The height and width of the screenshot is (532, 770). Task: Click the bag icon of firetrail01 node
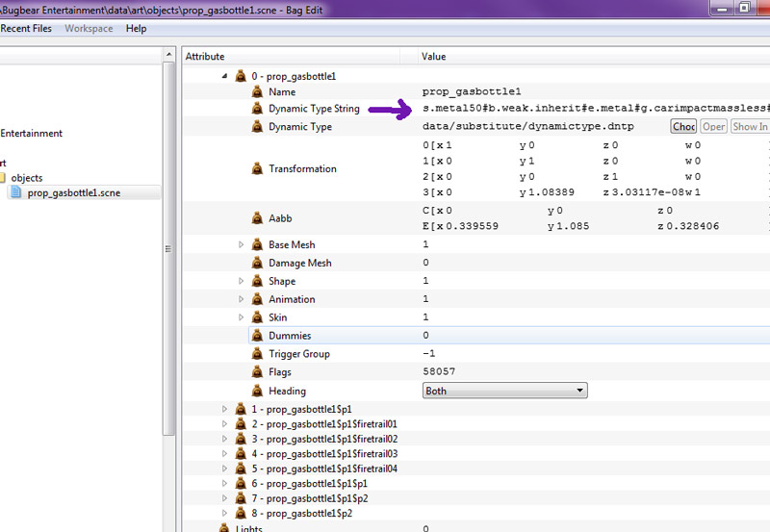(x=241, y=424)
